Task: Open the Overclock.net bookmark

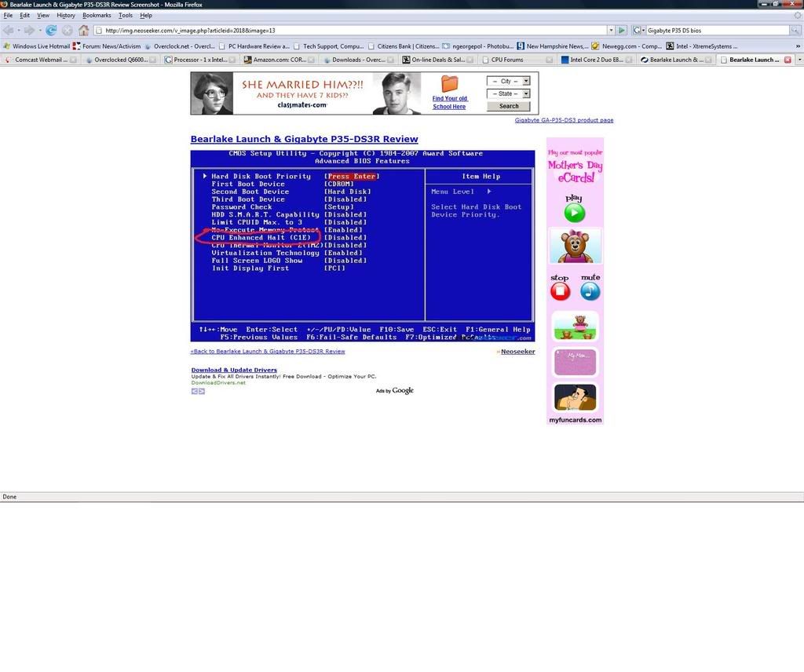Action: [179, 46]
